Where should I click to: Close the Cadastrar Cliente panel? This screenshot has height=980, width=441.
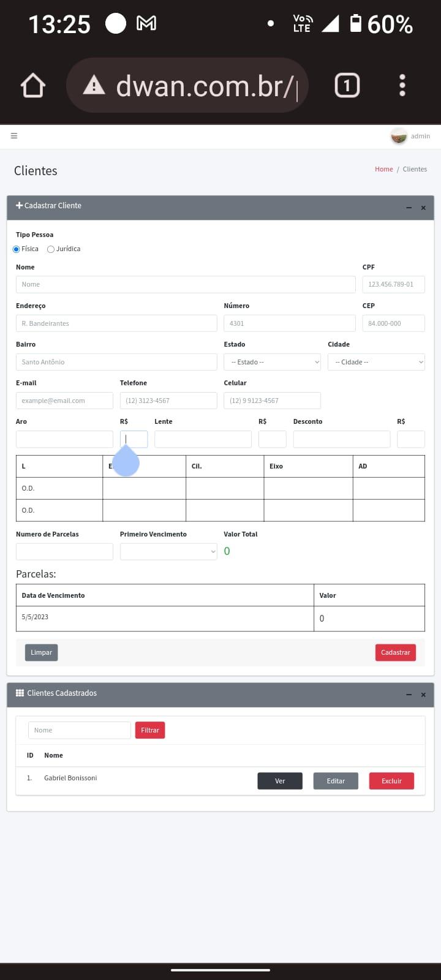pyautogui.click(x=423, y=208)
